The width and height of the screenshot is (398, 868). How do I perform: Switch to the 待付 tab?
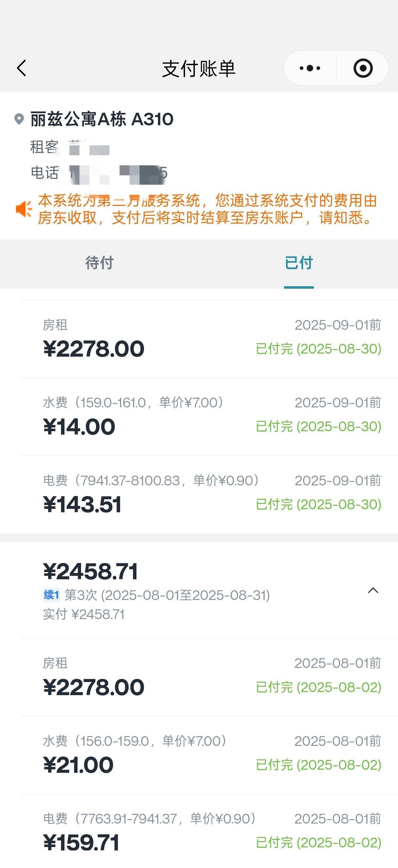point(99,263)
